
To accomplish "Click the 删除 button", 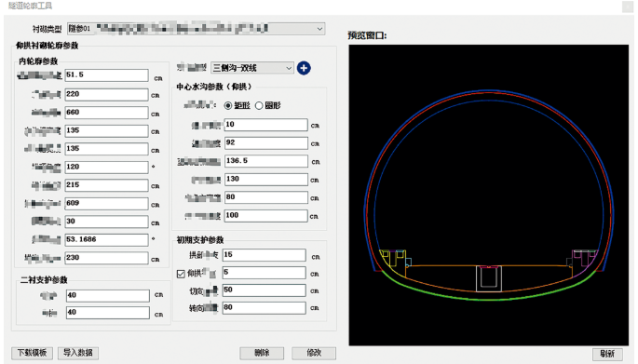I will (x=262, y=353).
